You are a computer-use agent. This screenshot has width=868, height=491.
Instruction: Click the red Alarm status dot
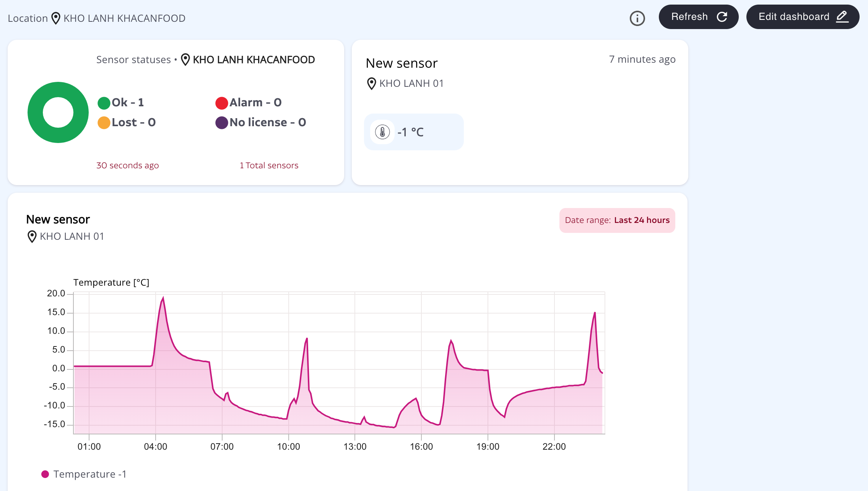click(221, 103)
